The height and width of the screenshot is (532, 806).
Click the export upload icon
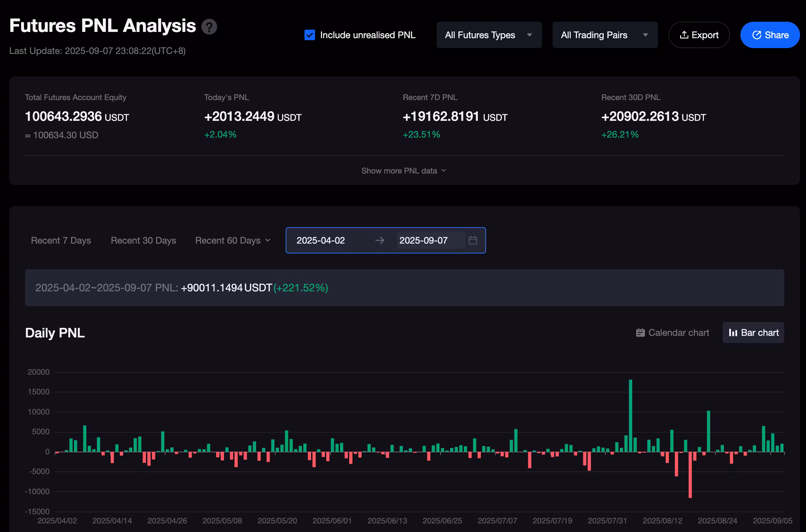pyautogui.click(x=684, y=35)
